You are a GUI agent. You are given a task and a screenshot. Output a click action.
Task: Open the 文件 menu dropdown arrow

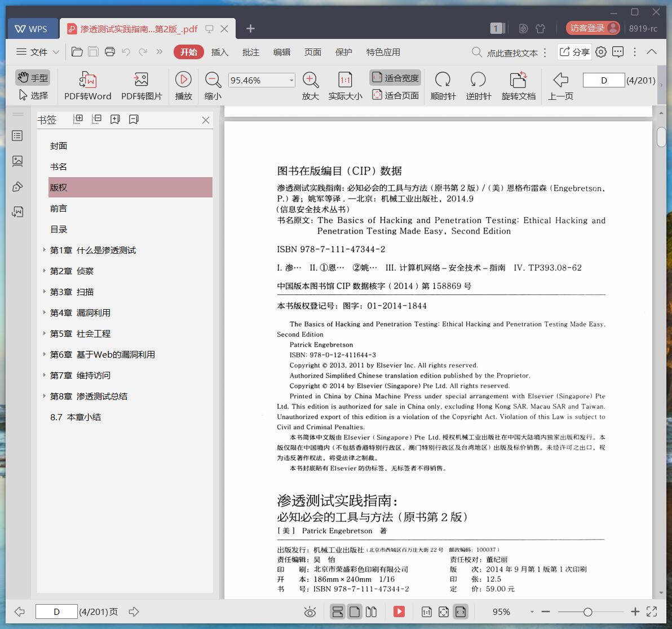click(x=56, y=52)
